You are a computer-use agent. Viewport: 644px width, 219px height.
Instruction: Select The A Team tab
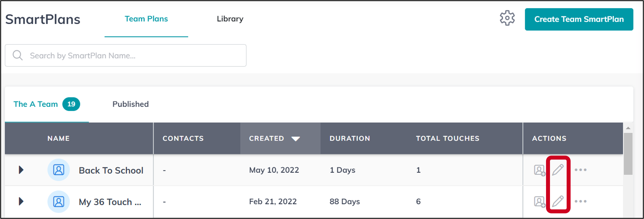47,104
